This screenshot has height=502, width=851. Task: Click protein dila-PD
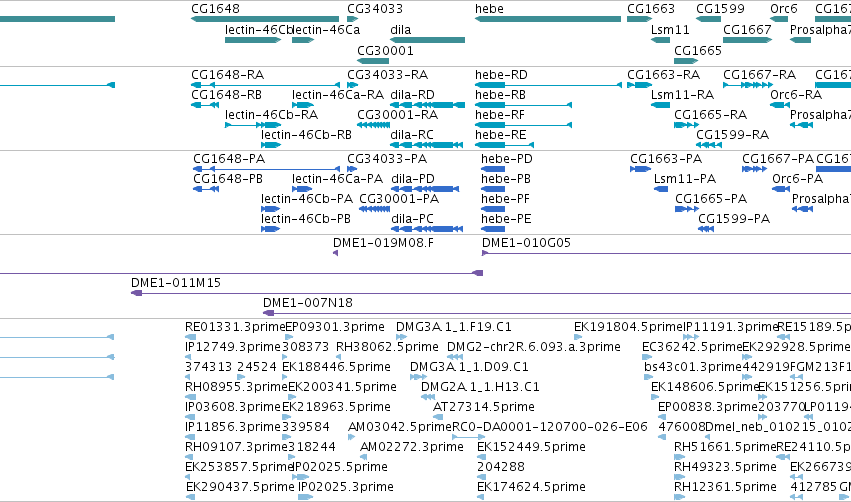[412, 179]
